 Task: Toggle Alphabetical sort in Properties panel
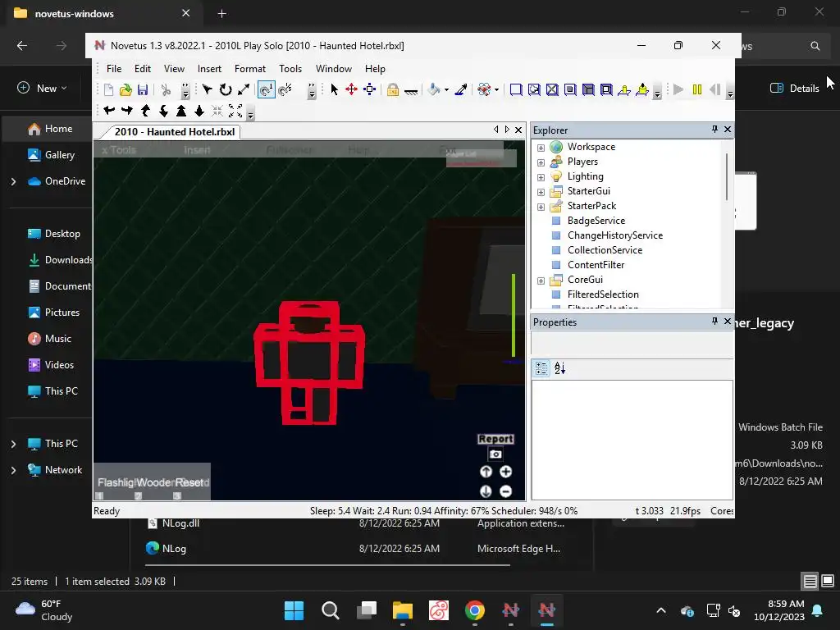559,368
